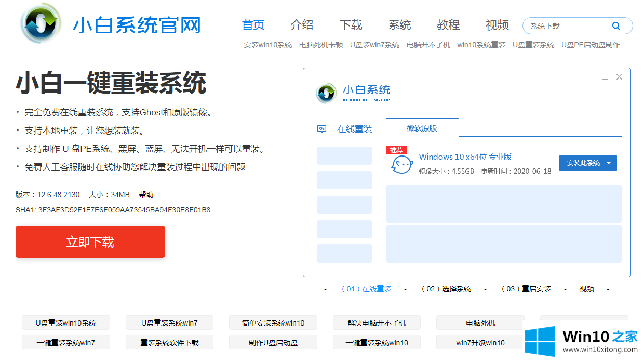The image size is (644, 363).
Task: Click the 小白一键重装系统 heading
Action: coord(111,83)
